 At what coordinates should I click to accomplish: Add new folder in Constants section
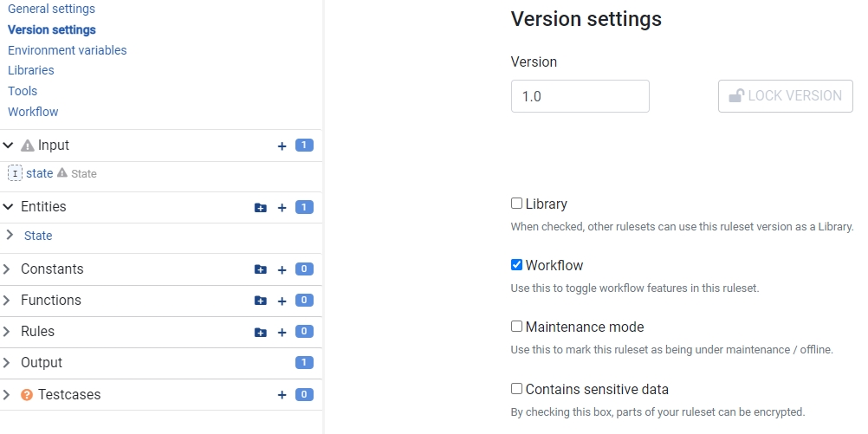click(260, 270)
